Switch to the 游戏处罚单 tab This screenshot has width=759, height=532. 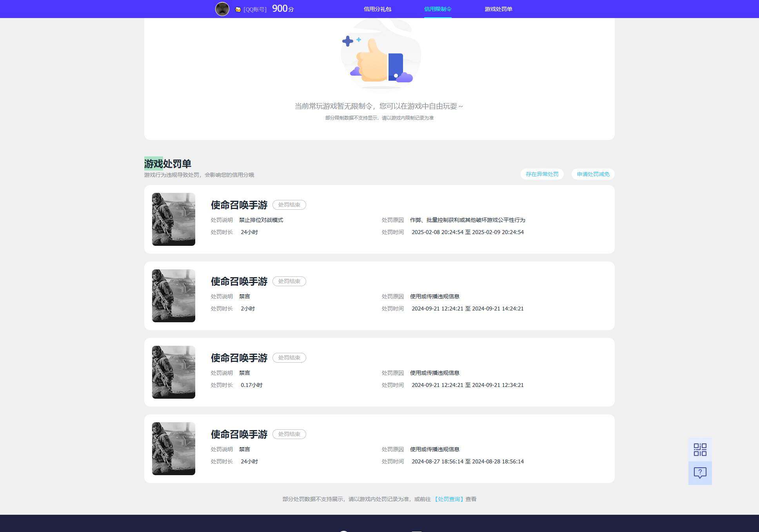[498, 9]
